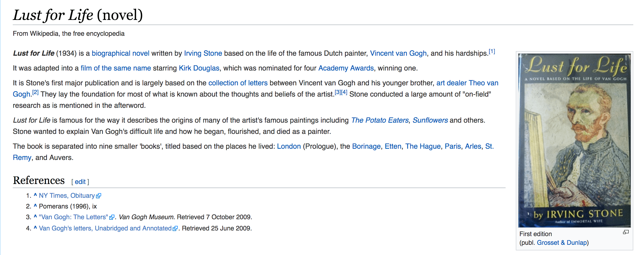
Task: Click the Grosset & Dunlap publisher link
Action: pos(562,242)
